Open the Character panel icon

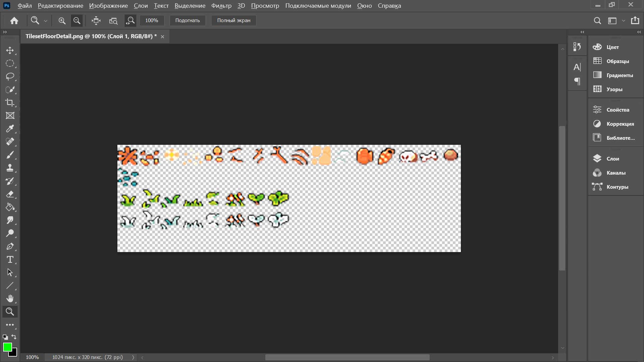pos(577,67)
